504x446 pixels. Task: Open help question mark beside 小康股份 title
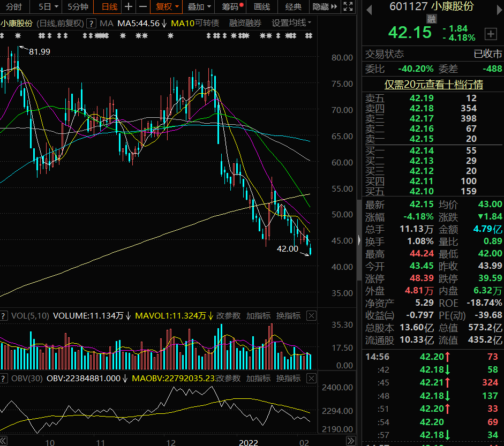click(92, 24)
